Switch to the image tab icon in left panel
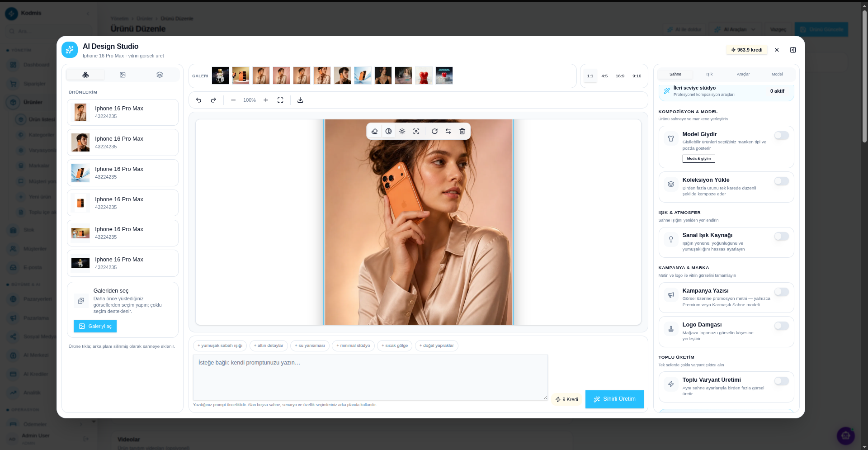Viewport: 868px width, 450px height. point(123,75)
